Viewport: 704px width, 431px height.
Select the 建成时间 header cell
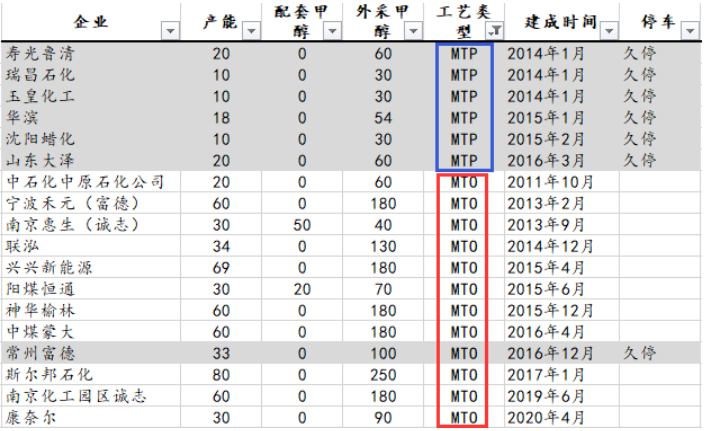click(562, 22)
